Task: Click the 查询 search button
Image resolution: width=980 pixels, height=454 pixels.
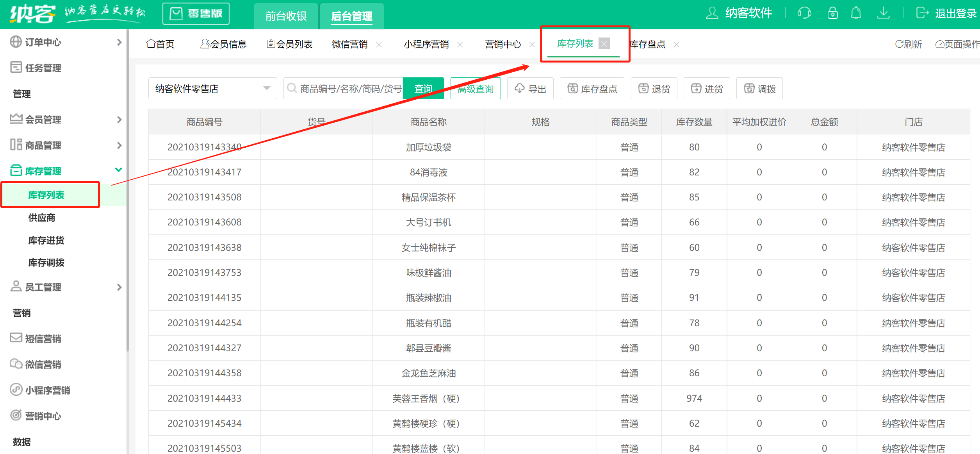Action: [x=423, y=88]
